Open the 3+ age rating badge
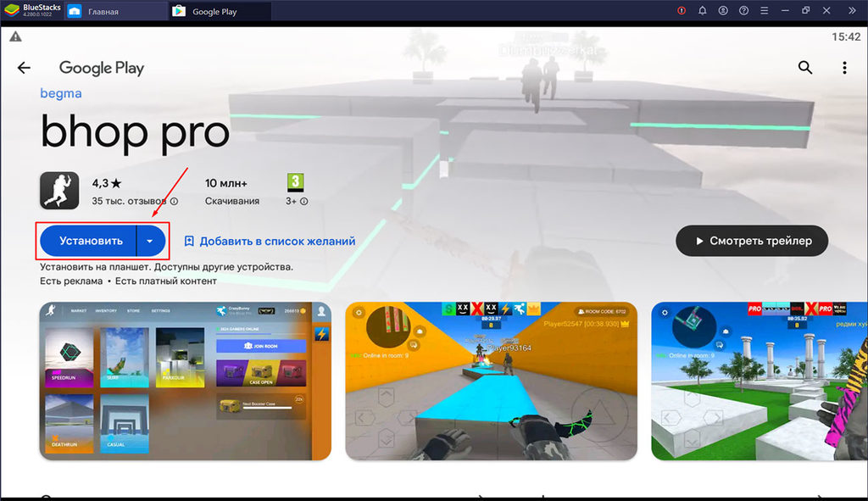This screenshot has width=868, height=501. pyautogui.click(x=296, y=182)
